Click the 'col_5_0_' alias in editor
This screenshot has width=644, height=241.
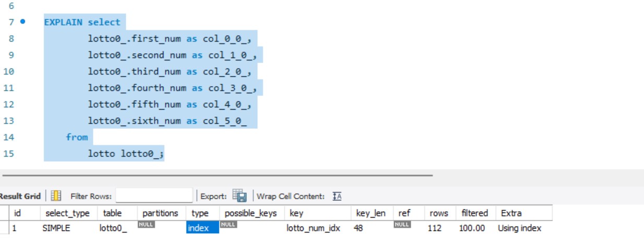[225, 121]
